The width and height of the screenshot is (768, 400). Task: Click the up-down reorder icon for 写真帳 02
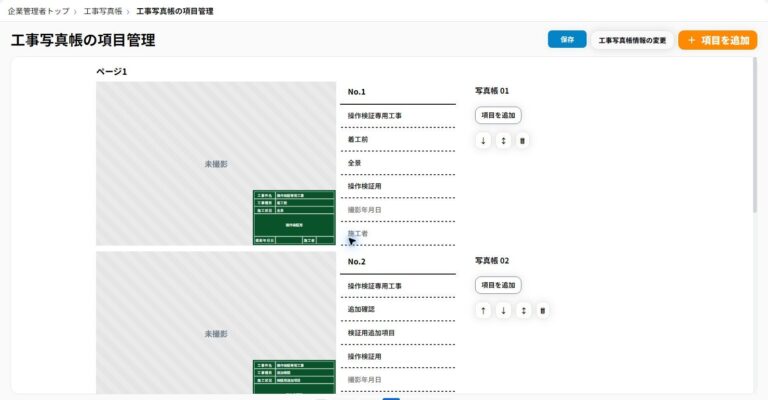(523, 310)
